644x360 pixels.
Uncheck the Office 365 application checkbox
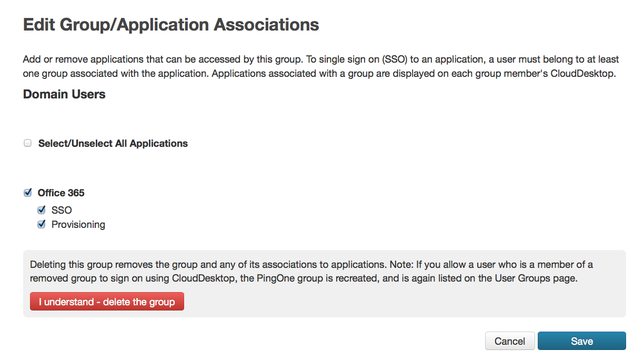(x=27, y=193)
